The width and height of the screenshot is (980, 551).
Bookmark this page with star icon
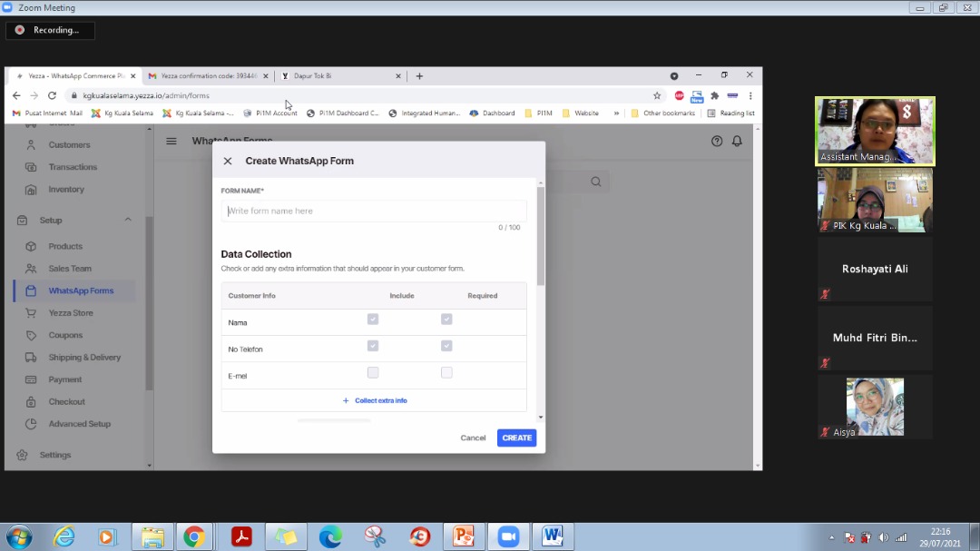[657, 95]
